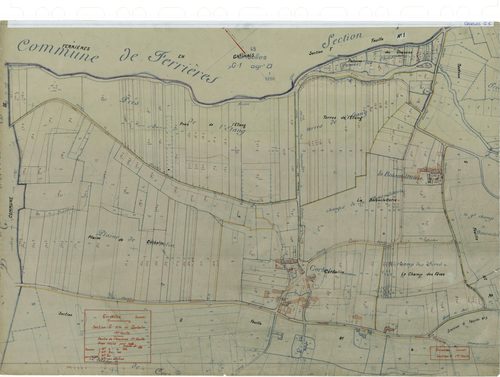The width and height of the screenshot is (500, 377).
Task: Click the cursive word "Ferrières" in the title
Action: point(182,66)
